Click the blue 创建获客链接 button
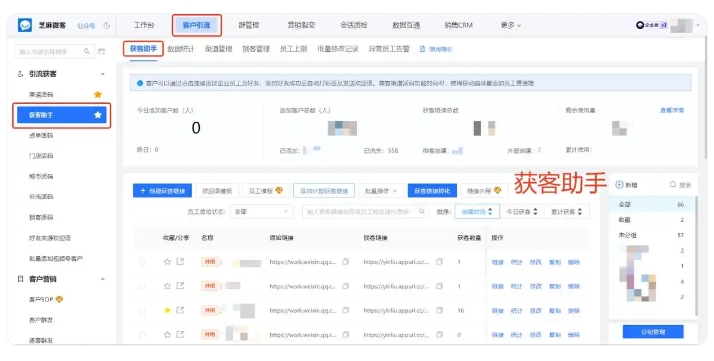 coord(162,191)
